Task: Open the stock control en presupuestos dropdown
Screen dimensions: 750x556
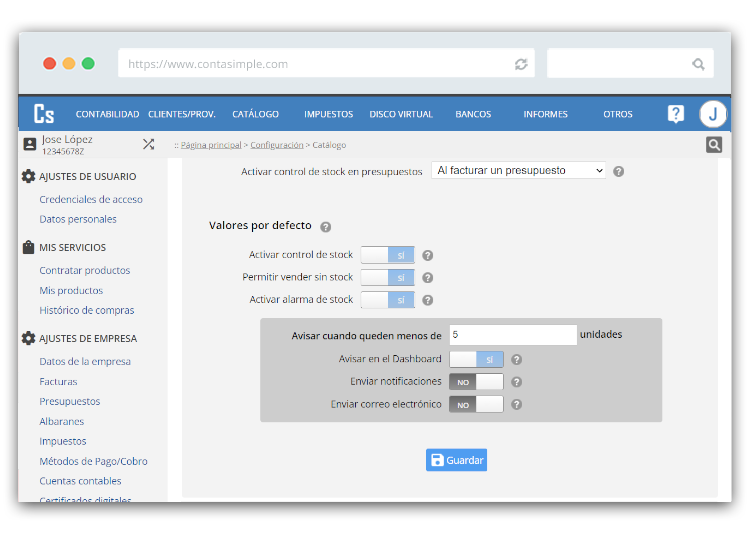Action: (518, 171)
